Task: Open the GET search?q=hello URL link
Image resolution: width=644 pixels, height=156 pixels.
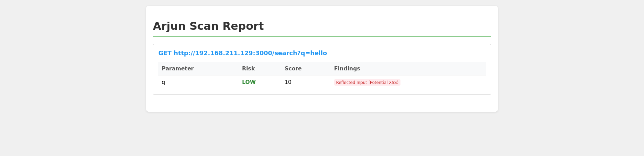Action: click(243, 53)
